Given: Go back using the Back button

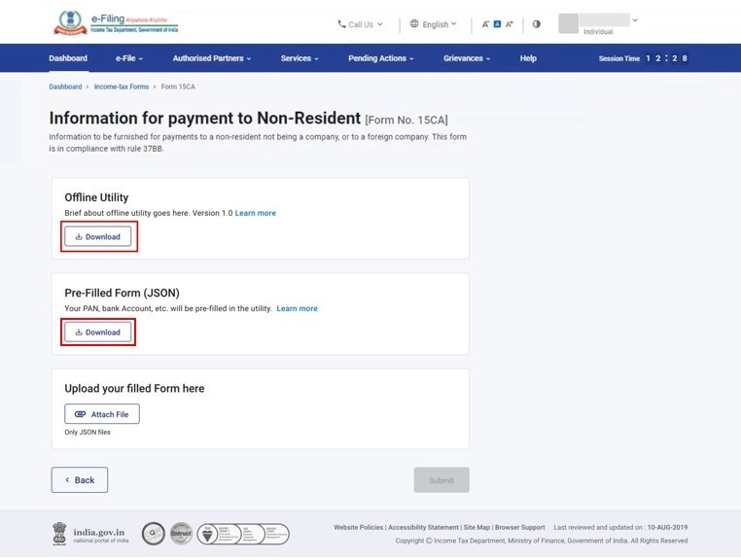Looking at the screenshot, I should [x=80, y=480].
